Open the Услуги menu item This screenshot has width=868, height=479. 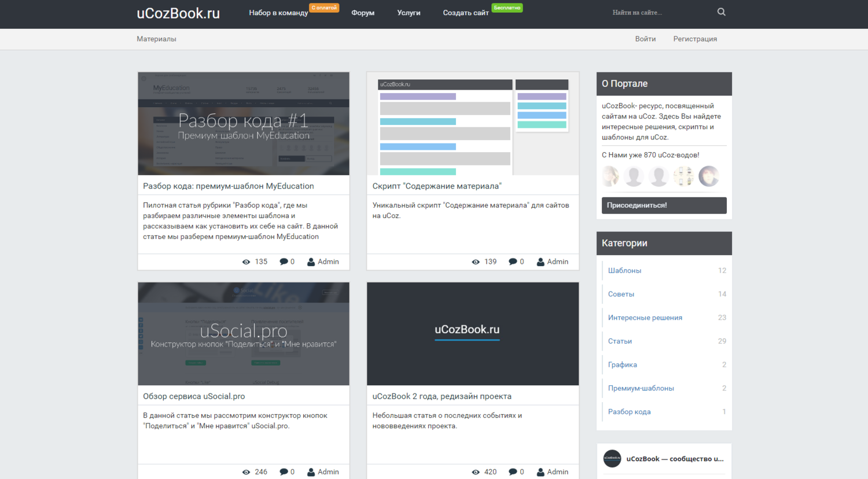coord(409,13)
